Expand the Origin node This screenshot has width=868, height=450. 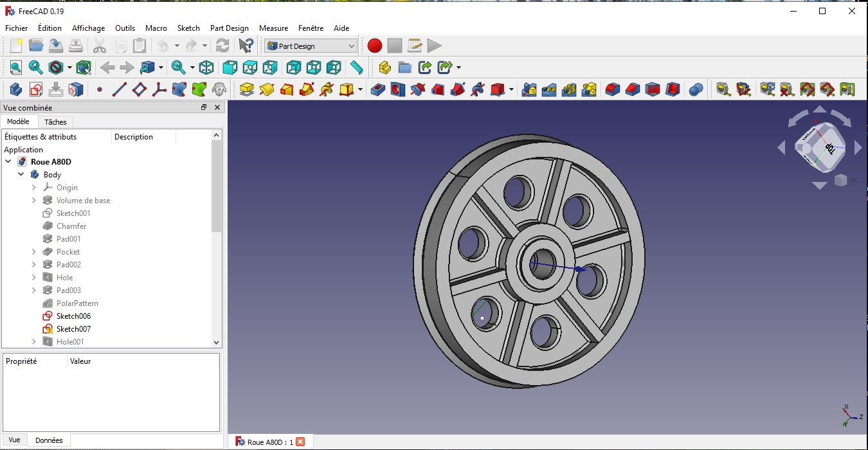(34, 188)
